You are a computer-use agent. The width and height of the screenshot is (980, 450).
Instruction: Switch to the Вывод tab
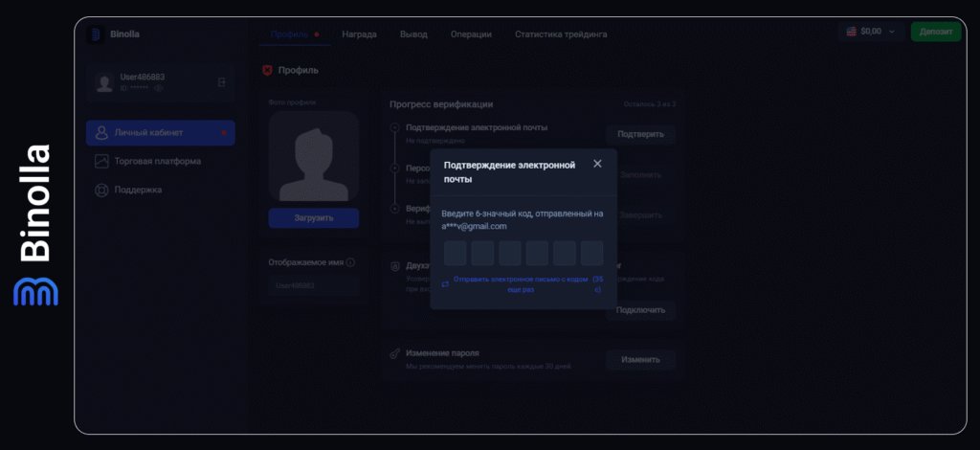[413, 34]
